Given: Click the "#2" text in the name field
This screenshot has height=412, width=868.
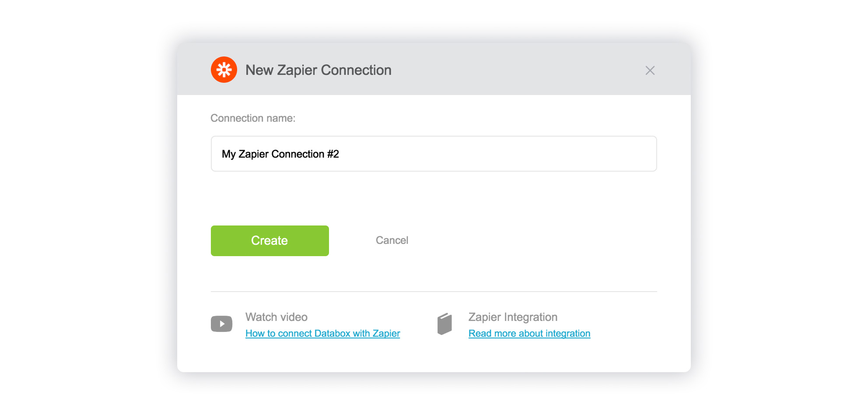Looking at the screenshot, I should (x=333, y=154).
